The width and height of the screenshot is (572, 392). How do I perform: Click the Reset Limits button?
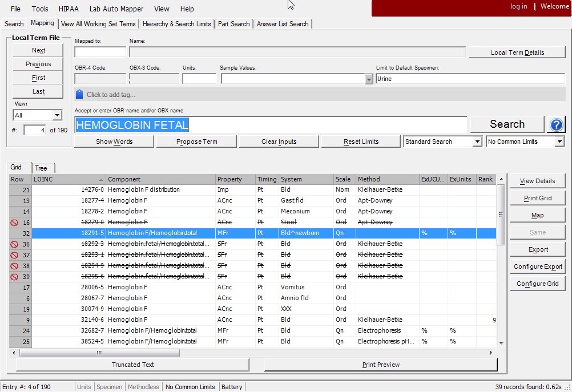[361, 142]
